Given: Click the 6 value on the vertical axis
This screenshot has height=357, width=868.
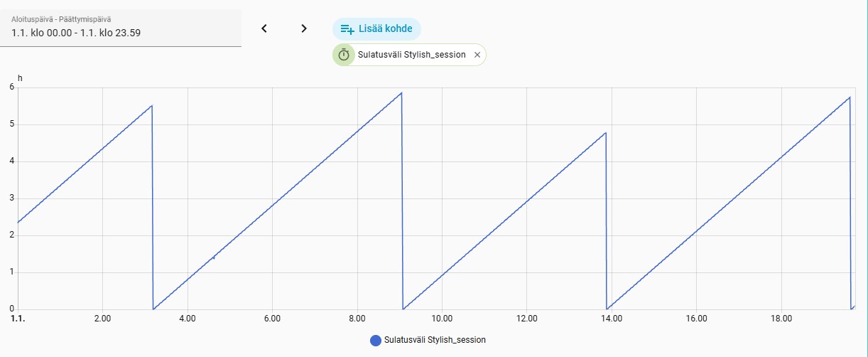Looking at the screenshot, I should (x=12, y=87).
